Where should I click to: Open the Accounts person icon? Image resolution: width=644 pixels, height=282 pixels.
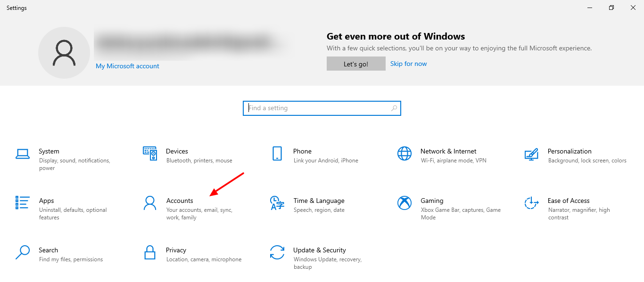tap(150, 203)
